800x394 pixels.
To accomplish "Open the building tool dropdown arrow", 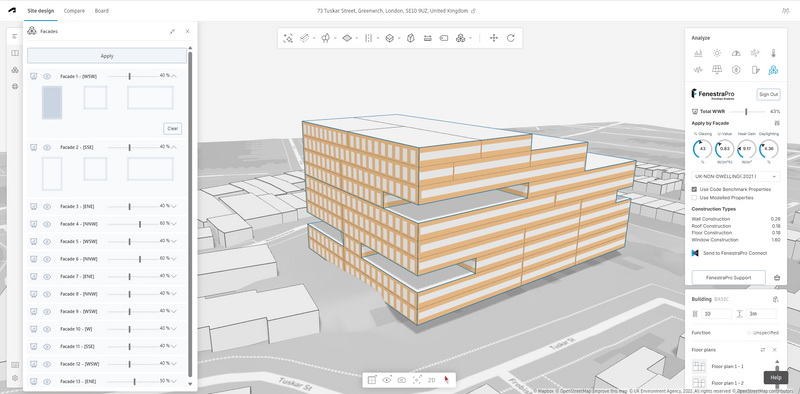I will pyautogui.click(x=314, y=38).
